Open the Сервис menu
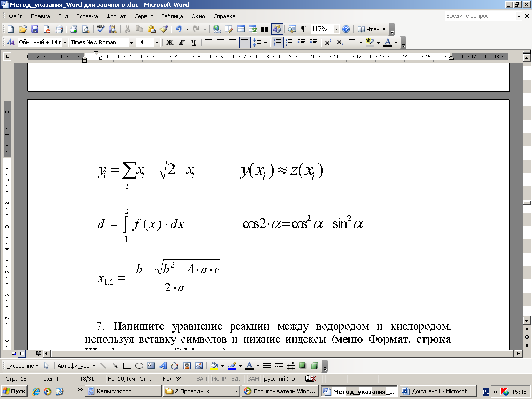Screen dimensions: 532x399 pos(143,16)
